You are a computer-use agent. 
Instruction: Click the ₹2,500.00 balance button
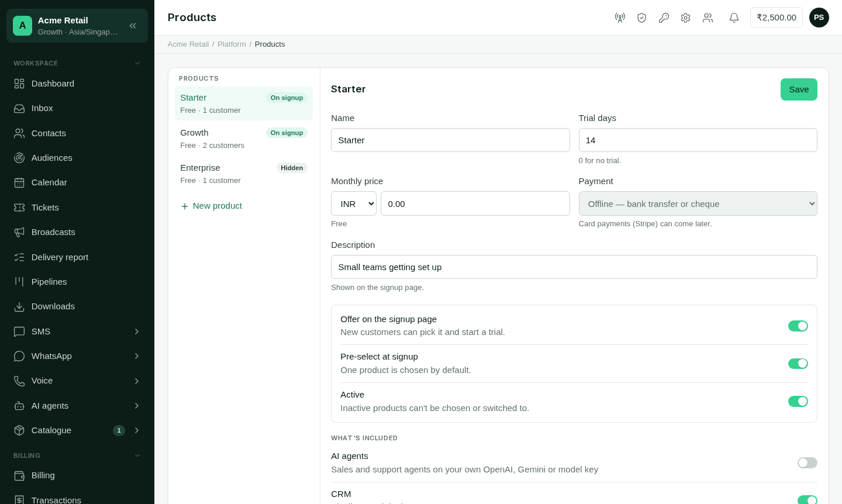pos(777,18)
